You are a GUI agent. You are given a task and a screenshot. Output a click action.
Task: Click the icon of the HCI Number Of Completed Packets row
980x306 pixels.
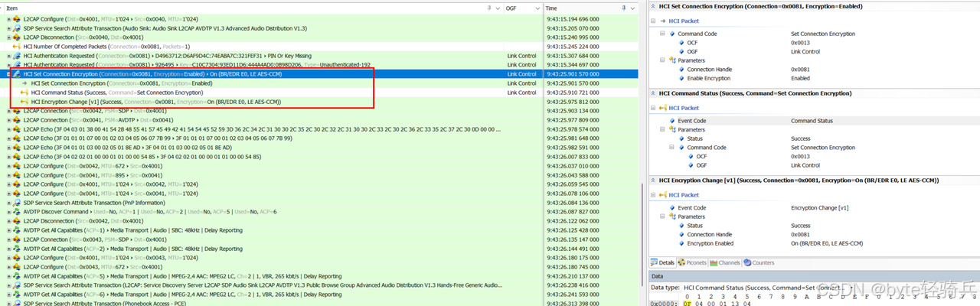pyautogui.click(x=18, y=47)
